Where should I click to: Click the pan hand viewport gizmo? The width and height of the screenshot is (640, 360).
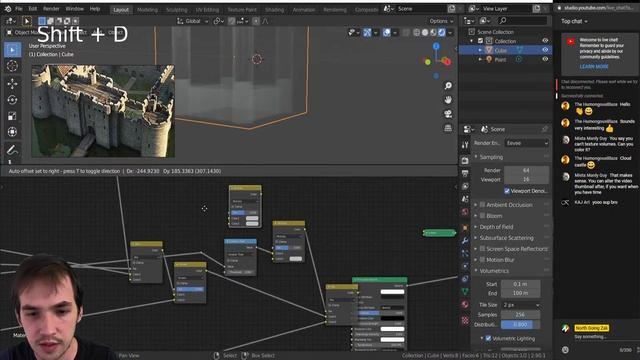tap(448, 100)
